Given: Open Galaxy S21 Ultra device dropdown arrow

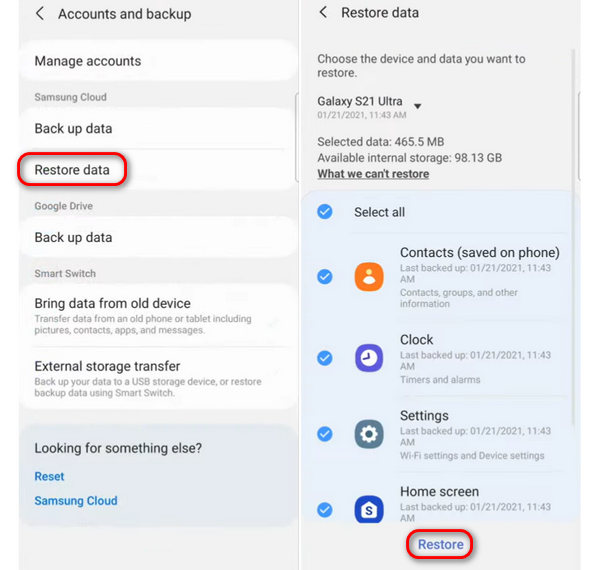Looking at the screenshot, I should pyautogui.click(x=418, y=106).
